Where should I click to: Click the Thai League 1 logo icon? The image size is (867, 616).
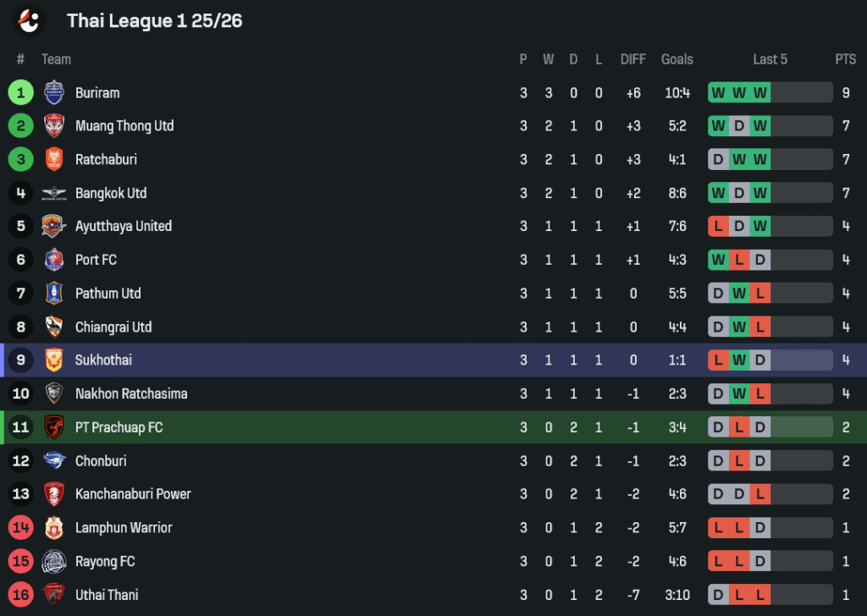pos(30,20)
